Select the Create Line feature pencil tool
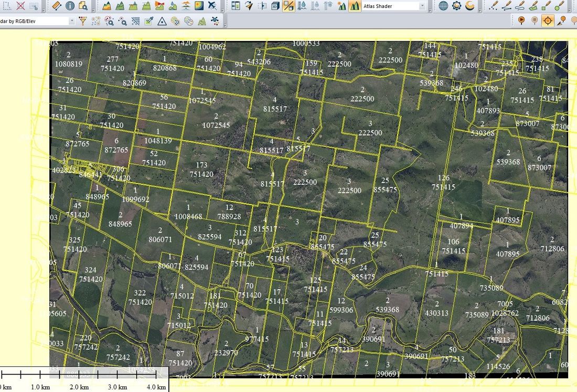The width and height of the screenshot is (577, 392). [507, 6]
